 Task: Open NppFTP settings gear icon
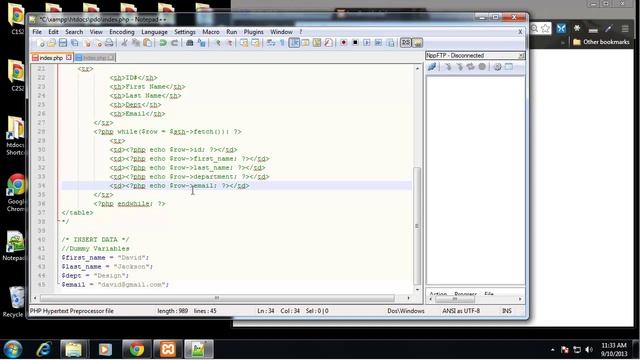tap(497, 67)
